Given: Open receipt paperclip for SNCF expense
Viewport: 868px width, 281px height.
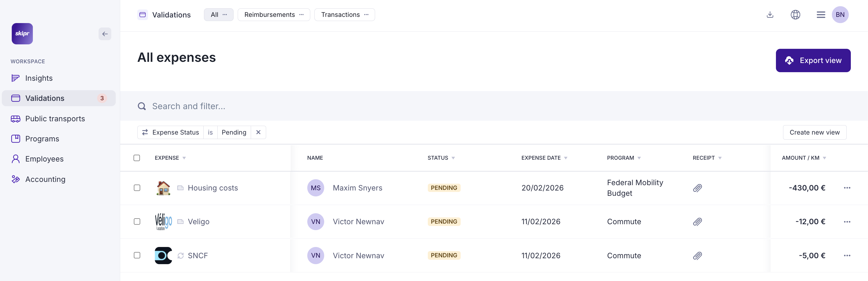Looking at the screenshot, I should pyautogui.click(x=697, y=256).
